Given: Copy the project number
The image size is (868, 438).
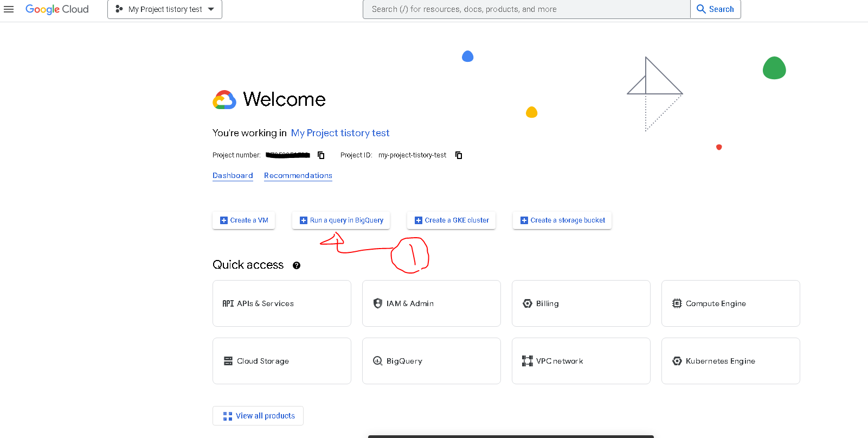Looking at the screenshot, I should tap(321, 155).
